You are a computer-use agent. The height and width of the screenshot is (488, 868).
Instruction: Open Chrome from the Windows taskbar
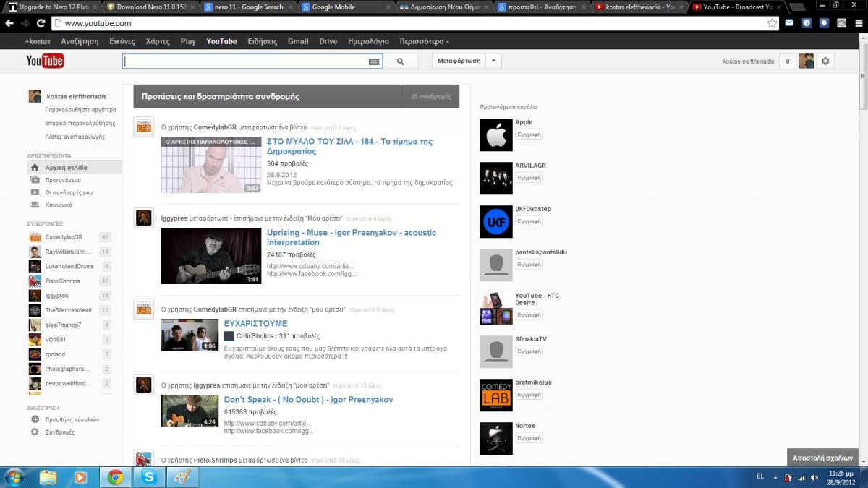point(115,477)
